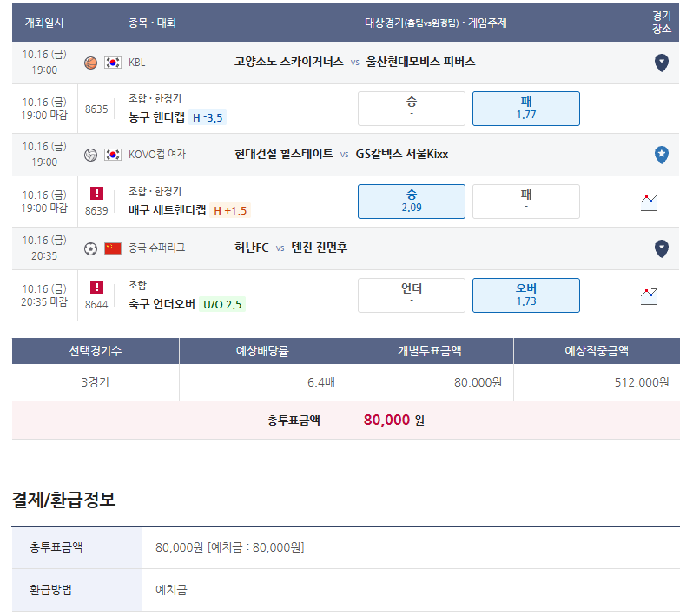Open odds trend chart for 배구 세트핸디캡
The height and width of the screenshot is (616, 693).
(649, 202)
